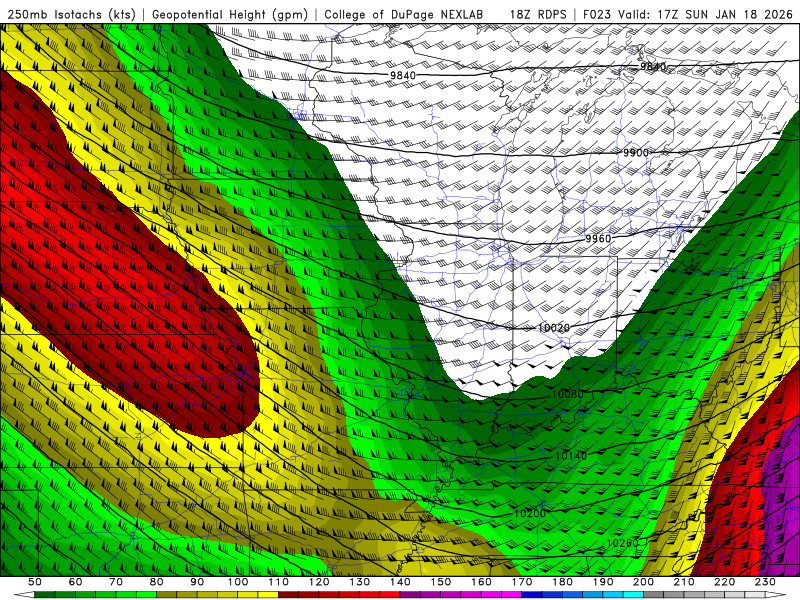The image size is (800, 600).
Task: Click the 10200 height contour label
Action: 530,513
